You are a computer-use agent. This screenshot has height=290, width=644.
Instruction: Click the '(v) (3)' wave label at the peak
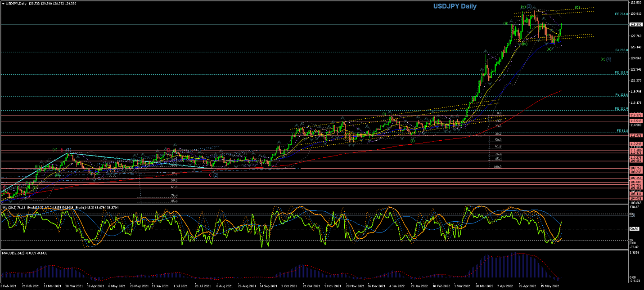click(527, 7)
